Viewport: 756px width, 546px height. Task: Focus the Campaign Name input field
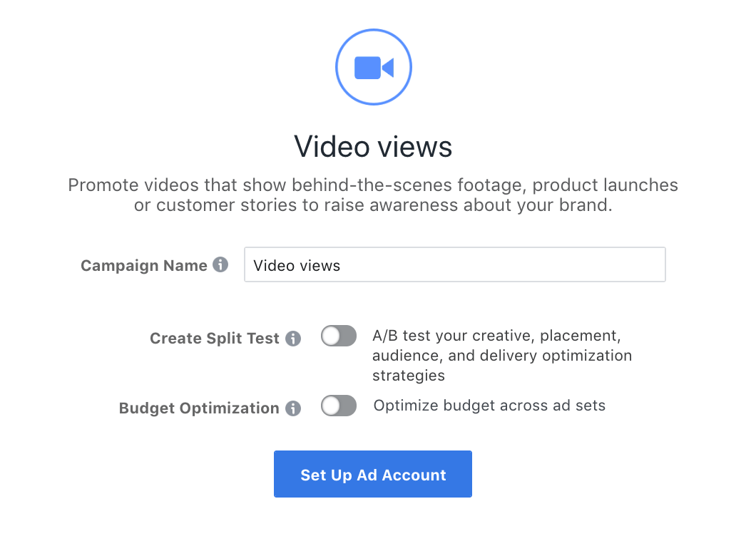(454, 265)
